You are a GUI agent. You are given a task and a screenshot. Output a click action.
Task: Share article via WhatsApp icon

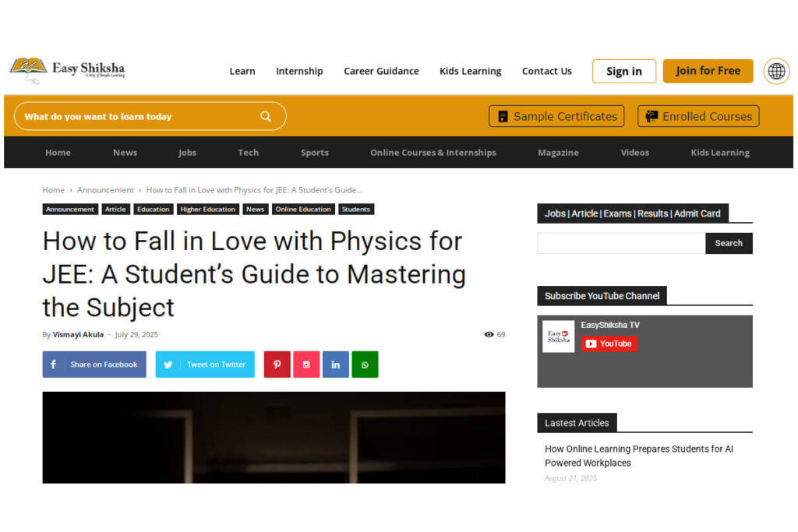[x=365, y=365]
